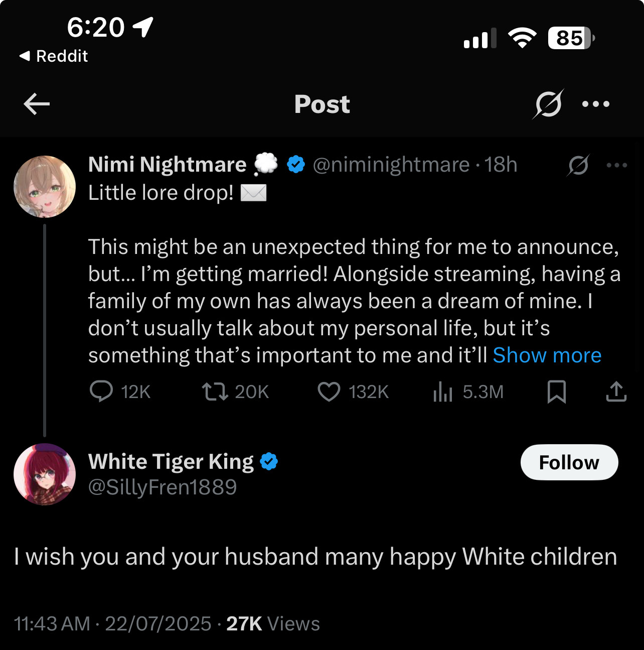This screenshot has width=644, height=650.
Task: Open Grok icon in Post header
Action: point(548,104)
